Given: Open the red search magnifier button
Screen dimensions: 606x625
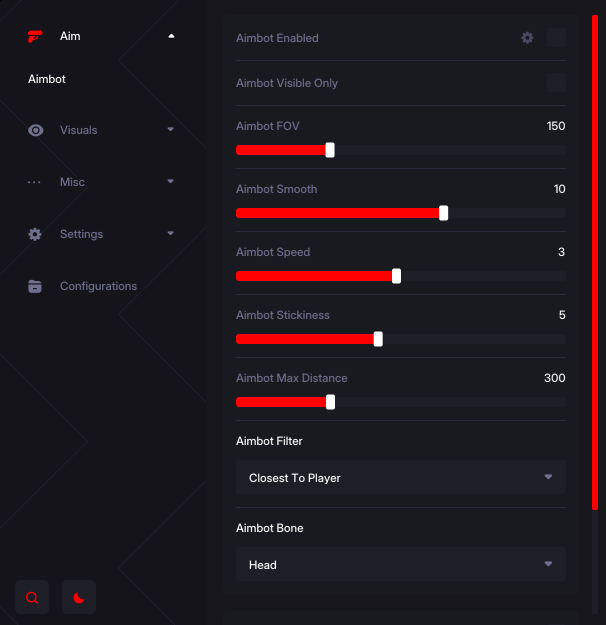Looking at the screenshot, I should (32, 597).
